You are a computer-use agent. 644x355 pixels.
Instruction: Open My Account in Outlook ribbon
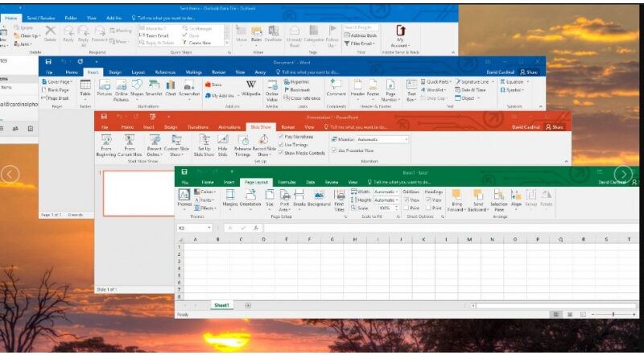tap(400, 36)
